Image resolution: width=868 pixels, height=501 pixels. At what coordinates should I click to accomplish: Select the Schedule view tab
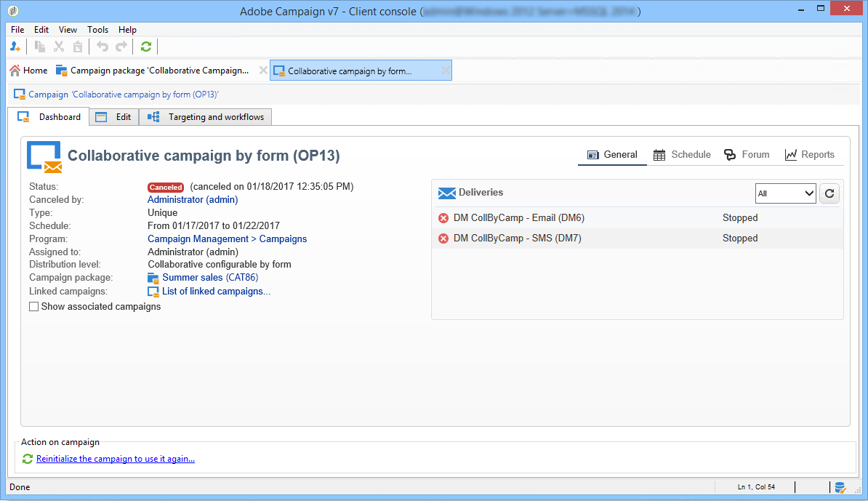(x=682, y=155)
